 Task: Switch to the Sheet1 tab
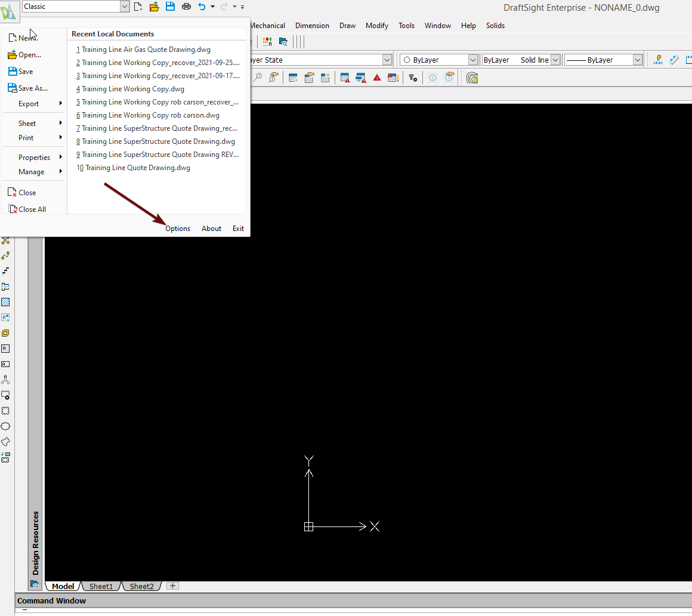[x=101, y=586]
